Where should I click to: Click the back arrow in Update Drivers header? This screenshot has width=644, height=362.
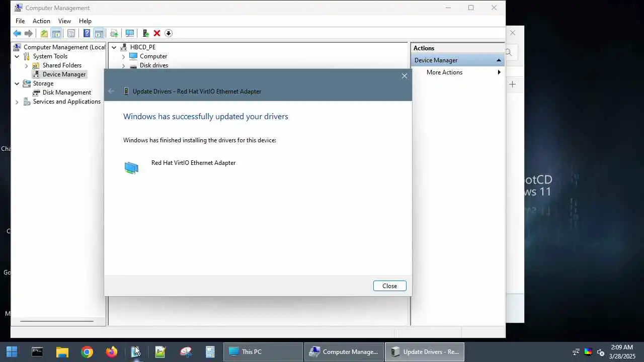111,92
